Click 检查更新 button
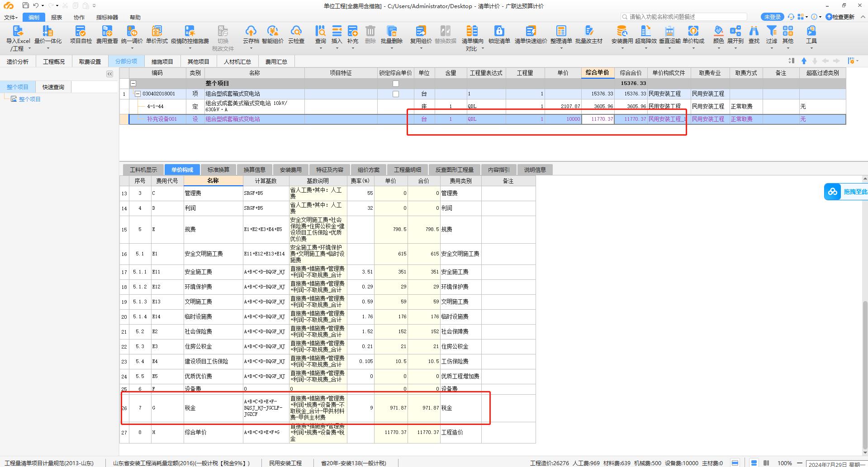 pyautogui.click(x=840, y=17)
